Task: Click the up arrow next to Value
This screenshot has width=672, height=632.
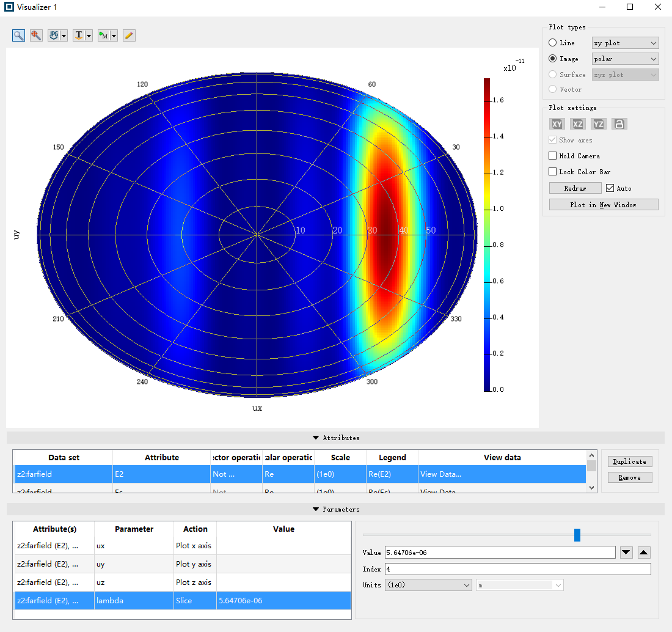Action: click(x=644, y=553)
